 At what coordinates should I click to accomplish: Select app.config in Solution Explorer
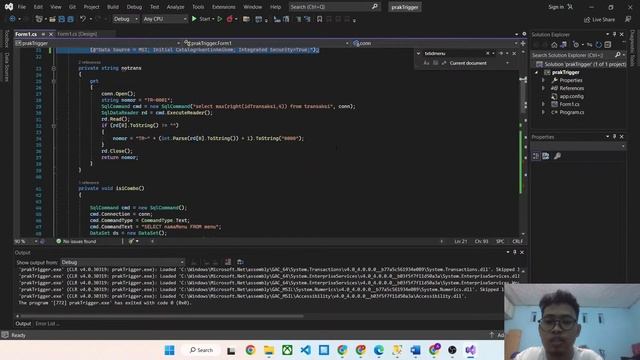(571, 96)
